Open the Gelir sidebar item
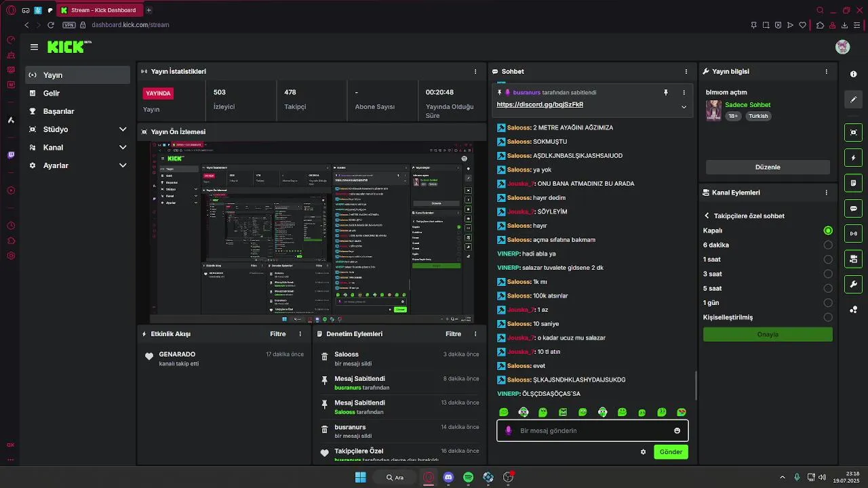868x488 pixels. 78,94
